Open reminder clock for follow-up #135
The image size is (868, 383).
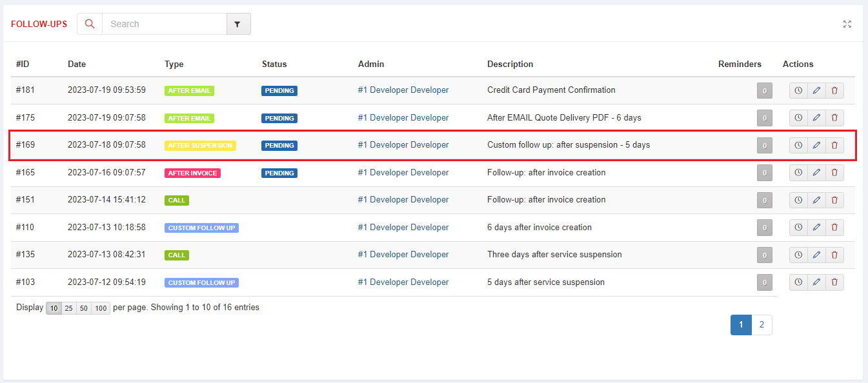(798, 255)
